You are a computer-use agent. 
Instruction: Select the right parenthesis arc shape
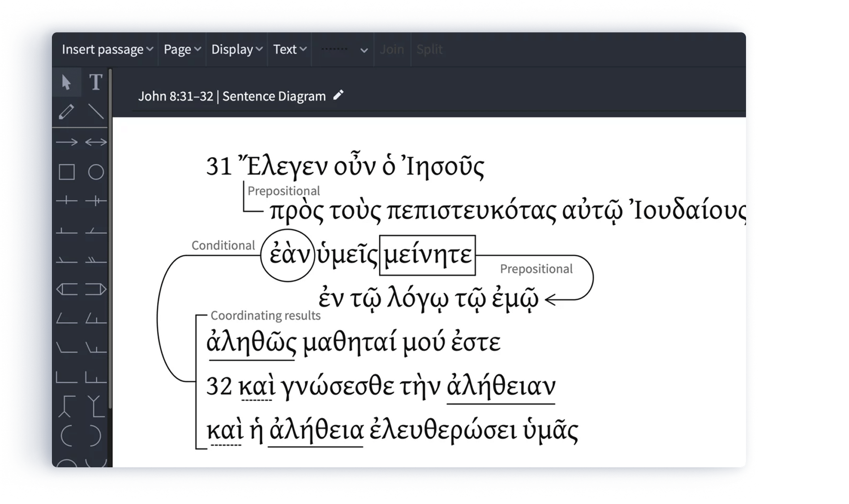pyautogui.click(x=95, y=436)
